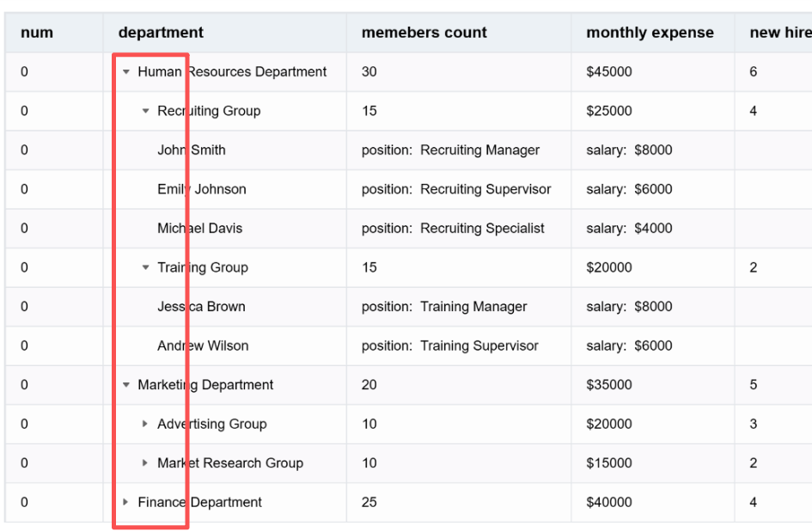Click the $45000 monthly expense cell
Viewport: 812px width, 532px height.
click(609, 72)
